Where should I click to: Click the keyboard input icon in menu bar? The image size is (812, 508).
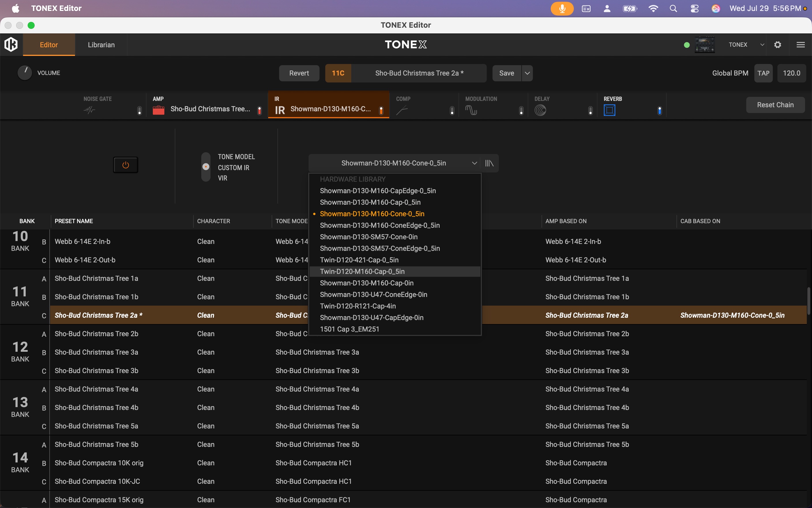[x=586, y=8]
